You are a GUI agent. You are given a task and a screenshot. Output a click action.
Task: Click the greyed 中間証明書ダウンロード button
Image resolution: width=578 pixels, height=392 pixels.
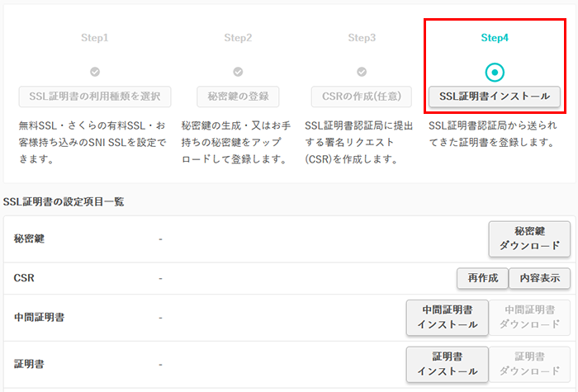pos(529,317)
